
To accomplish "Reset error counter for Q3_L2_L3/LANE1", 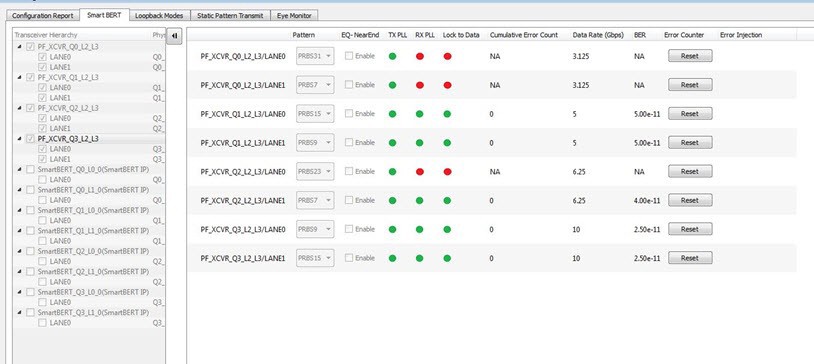I will (690, 258).
